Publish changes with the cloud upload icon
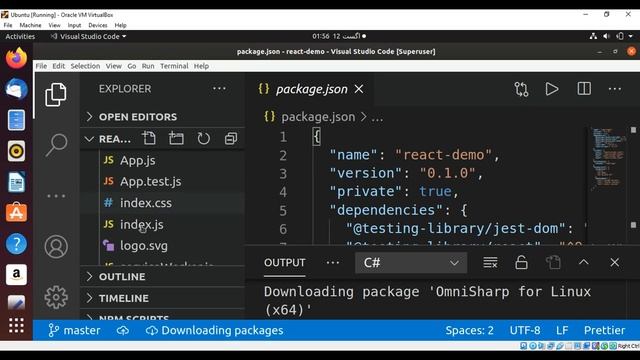This screenshot has width=640, height=360. pos(123,330)
